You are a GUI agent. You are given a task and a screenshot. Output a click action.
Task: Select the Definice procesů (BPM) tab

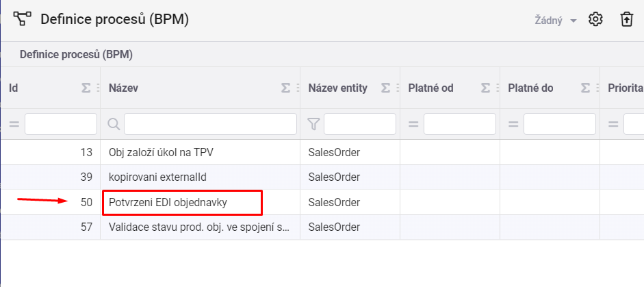[76, 55]
